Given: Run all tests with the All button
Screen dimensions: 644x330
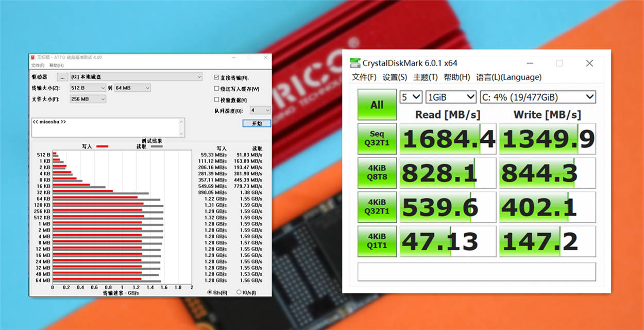Looking at the screenshot, I should tap(377, 105).
